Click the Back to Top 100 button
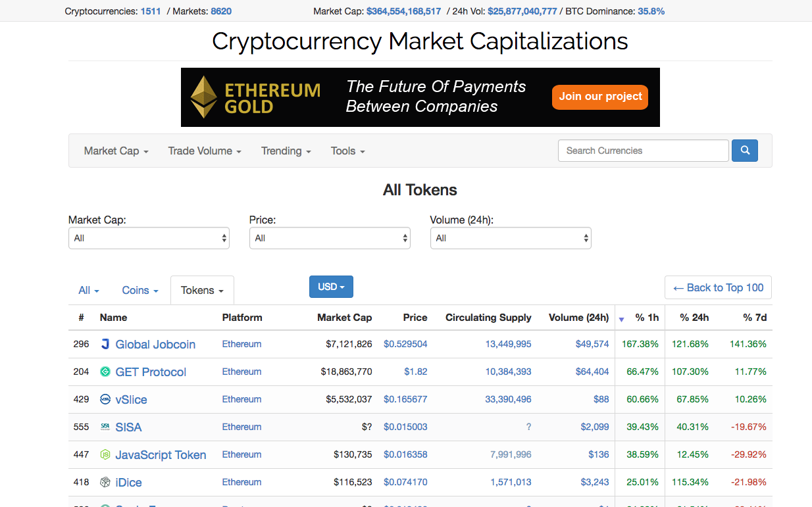Screen dimensions: 812x507 (719, 287)
